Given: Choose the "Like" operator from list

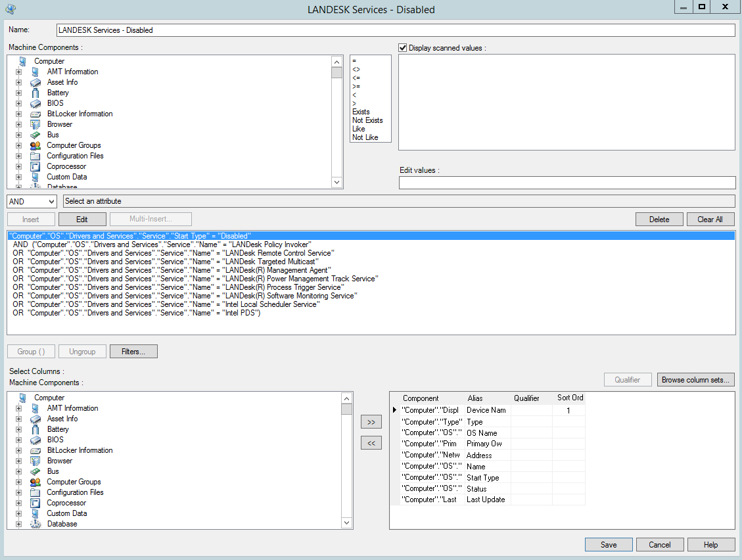Looking at the screenshot, I should [x=358, y=129].
